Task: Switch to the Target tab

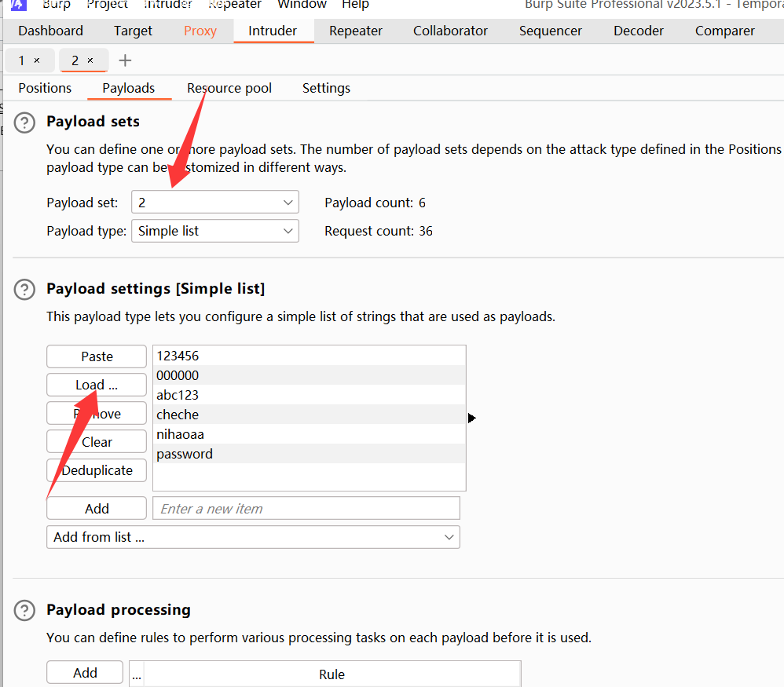Action: click(x=133, y=31)
